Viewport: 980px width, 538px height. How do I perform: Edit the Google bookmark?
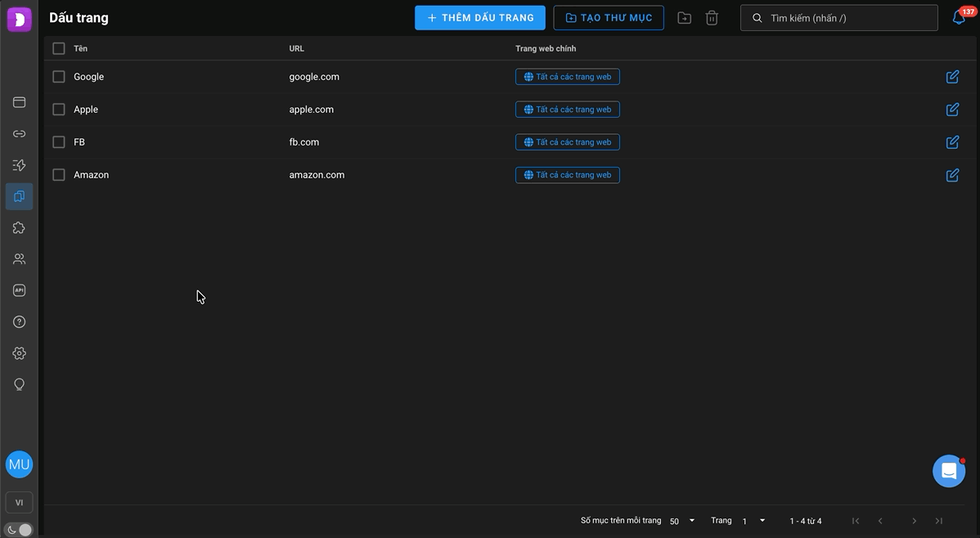click(x=952, y=77)
